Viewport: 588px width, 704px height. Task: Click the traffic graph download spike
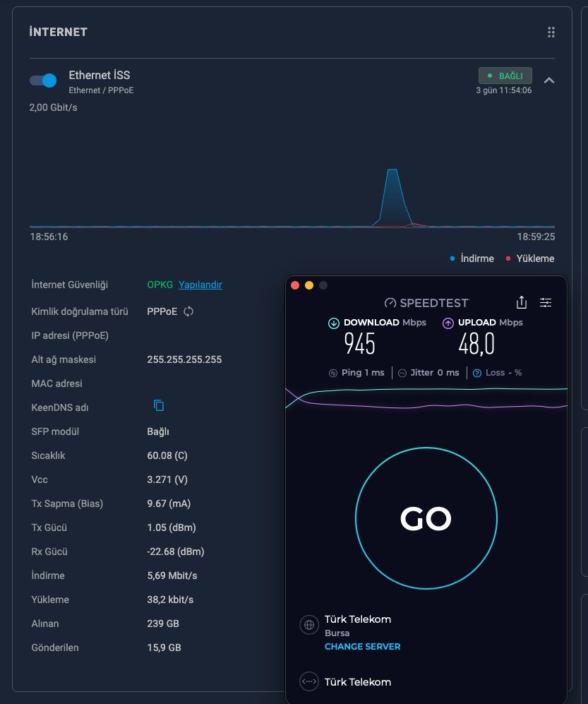click(392, 198)
